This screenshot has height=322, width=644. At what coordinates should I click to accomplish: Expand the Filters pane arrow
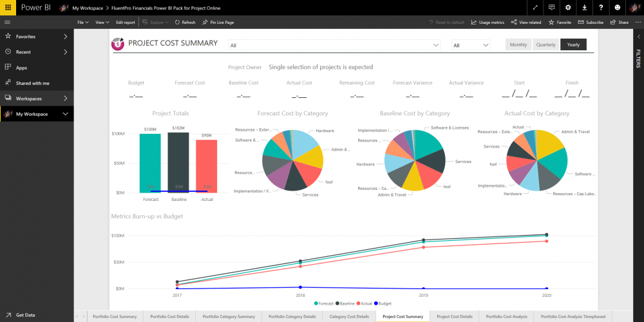point(639,37)
